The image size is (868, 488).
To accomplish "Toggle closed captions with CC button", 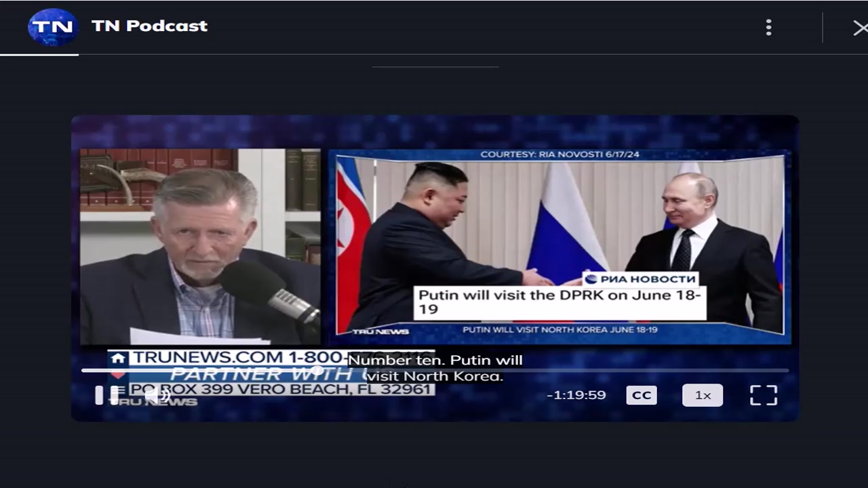I will click(642, 395).
